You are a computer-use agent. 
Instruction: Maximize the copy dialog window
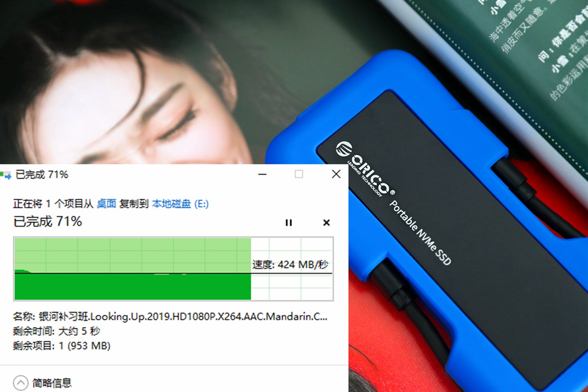click(299, 174)
